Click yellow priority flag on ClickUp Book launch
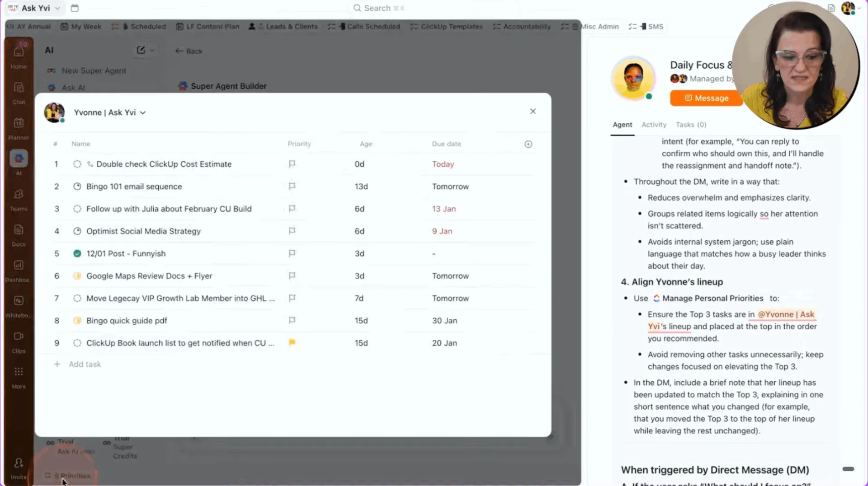 click(292, 342)
